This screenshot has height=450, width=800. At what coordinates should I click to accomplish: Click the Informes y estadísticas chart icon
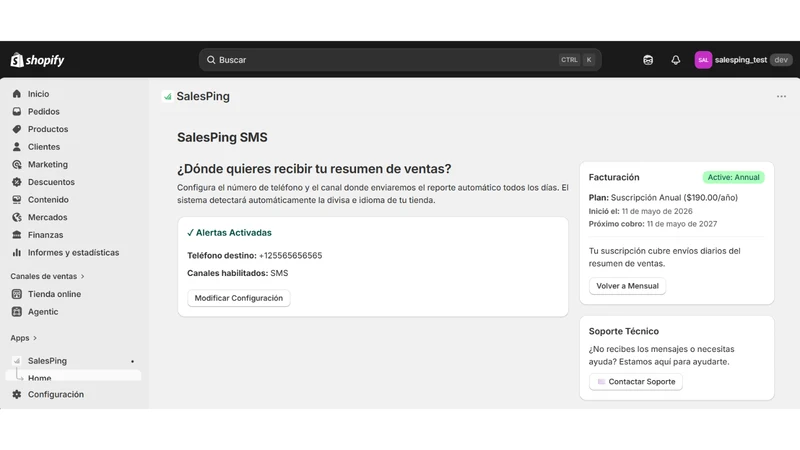pos(17,253)
